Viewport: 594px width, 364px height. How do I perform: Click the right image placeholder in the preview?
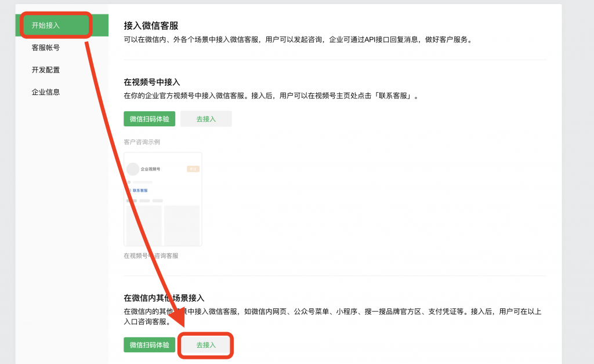[182, 224]
